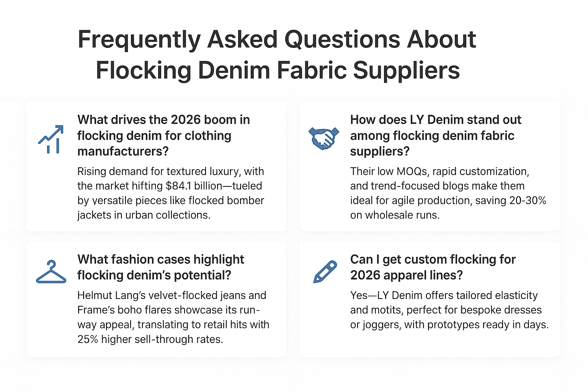Click the main FAQ title heading
The image size is (588, 392).
coord(277,55)
